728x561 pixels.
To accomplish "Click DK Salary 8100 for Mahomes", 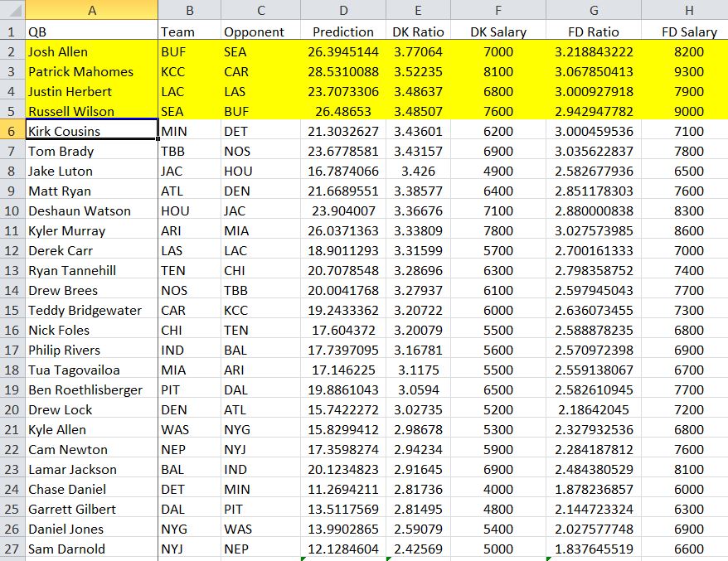I will [498, 71].
